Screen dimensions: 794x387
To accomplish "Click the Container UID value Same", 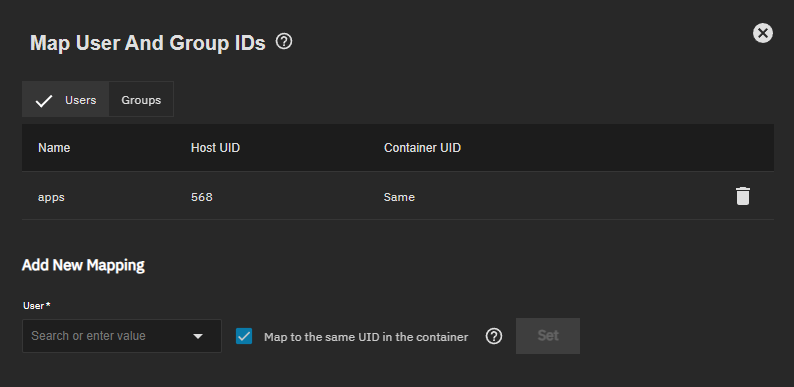I will click(x=399, y=197).
